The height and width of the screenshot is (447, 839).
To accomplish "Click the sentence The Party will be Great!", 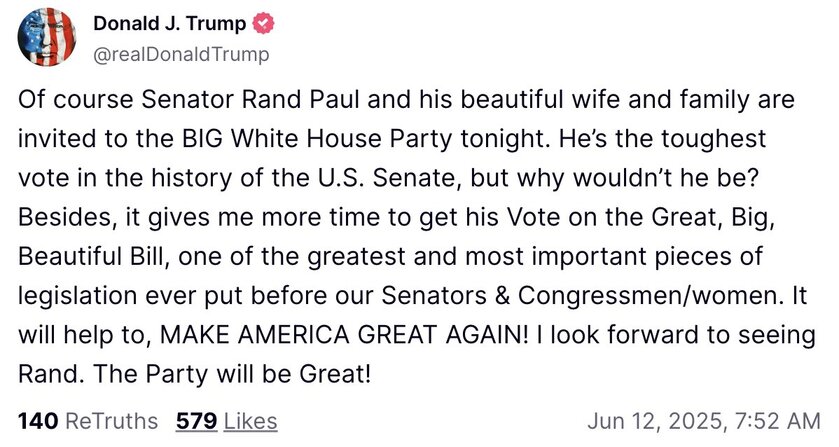I will coord(232,374).
